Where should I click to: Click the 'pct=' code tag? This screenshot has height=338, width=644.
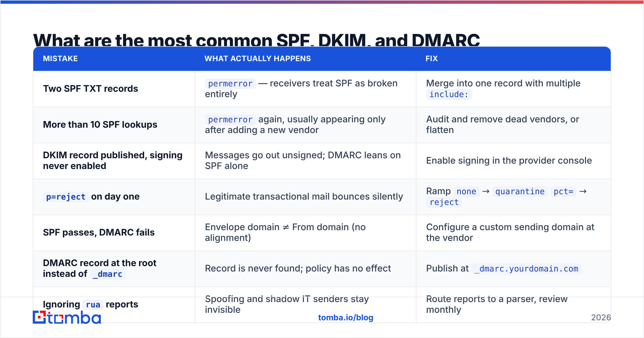pyautogui.click(x=563, y=191)
